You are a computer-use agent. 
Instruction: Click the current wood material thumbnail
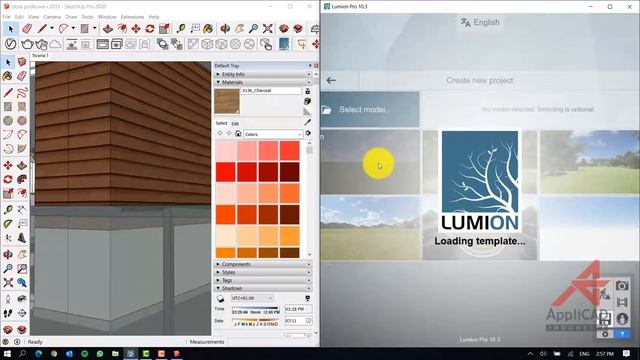tap(227, 102)
